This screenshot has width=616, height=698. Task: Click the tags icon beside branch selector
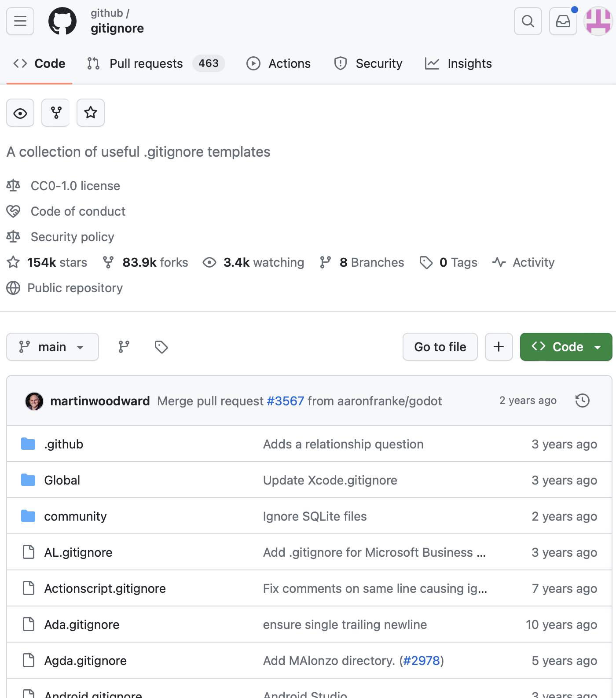(x=161, y=347)
